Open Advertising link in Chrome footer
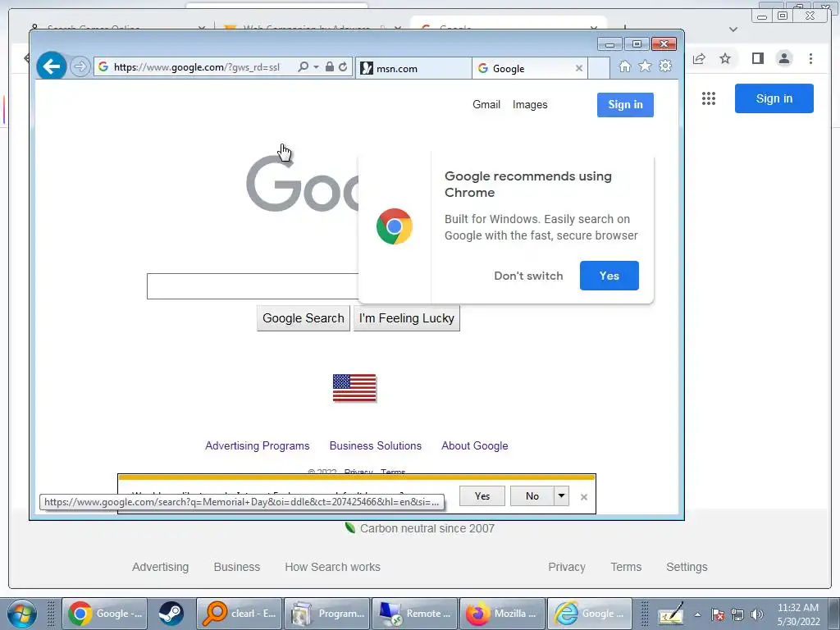Viewport: 840px width, 630px height. coord(160,567)
